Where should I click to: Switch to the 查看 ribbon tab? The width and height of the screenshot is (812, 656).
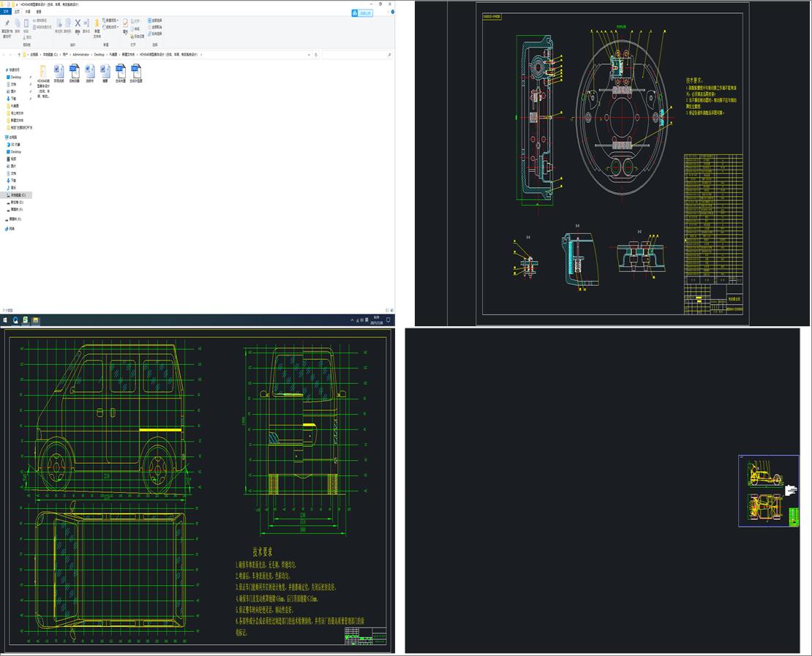pos(39,12)
